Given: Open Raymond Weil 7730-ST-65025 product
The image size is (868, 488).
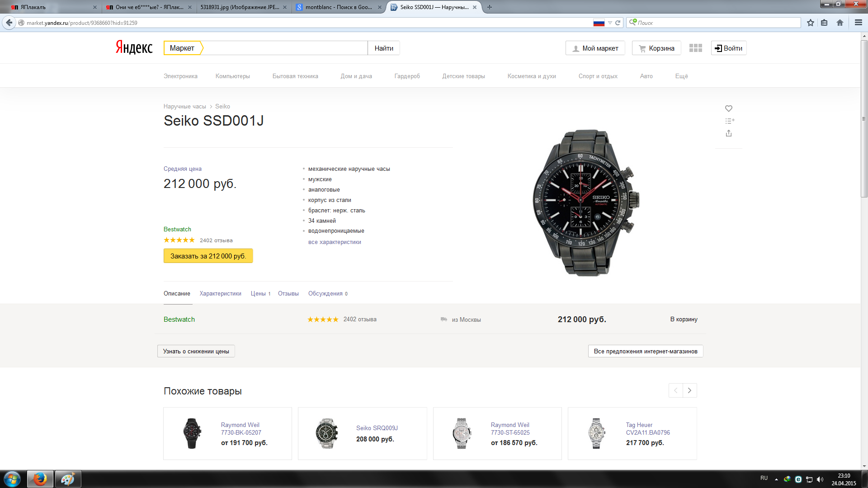Looking at the screenshot, I should coord(510,429).
